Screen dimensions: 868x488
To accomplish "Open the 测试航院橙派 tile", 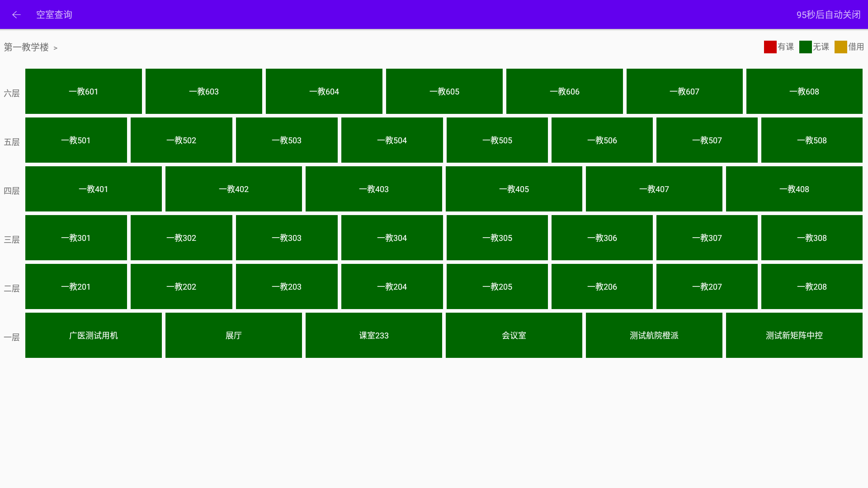I will click(x=654, y=335).
